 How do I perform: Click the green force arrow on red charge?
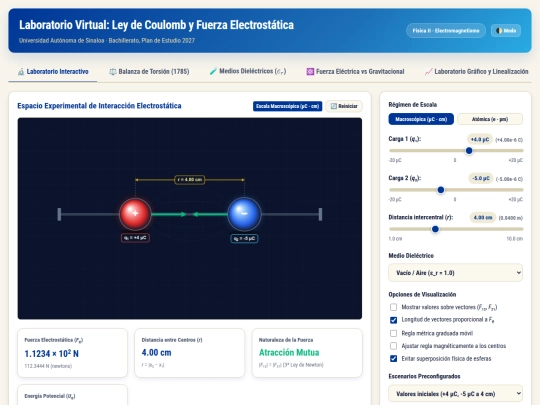pyautogui.click(x=169, y=214)
